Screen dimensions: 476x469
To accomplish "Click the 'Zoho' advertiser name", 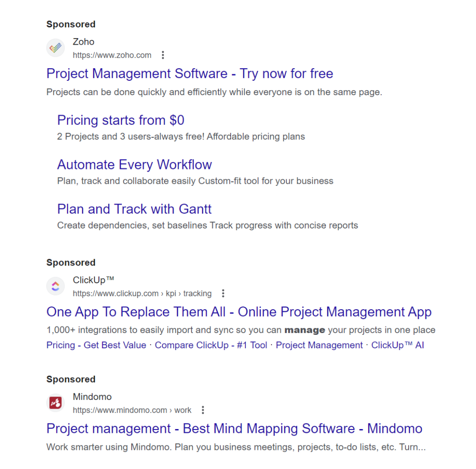I will 84,42.
